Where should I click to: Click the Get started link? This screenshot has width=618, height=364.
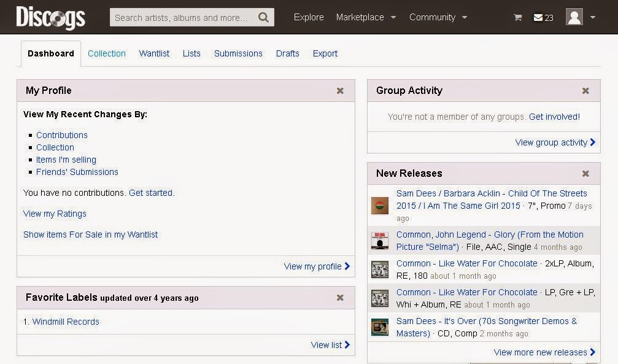150,193
